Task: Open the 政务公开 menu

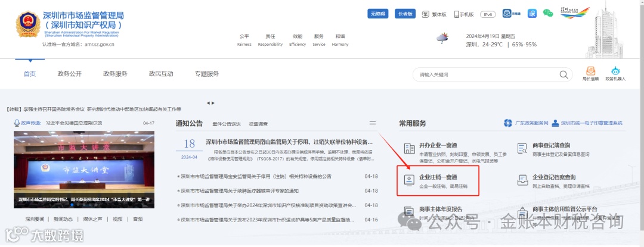Action: (x=69, y=74)
